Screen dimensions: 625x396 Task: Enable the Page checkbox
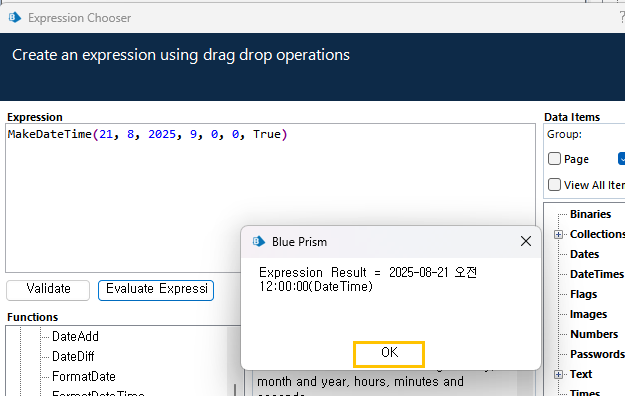coord(554,159)
